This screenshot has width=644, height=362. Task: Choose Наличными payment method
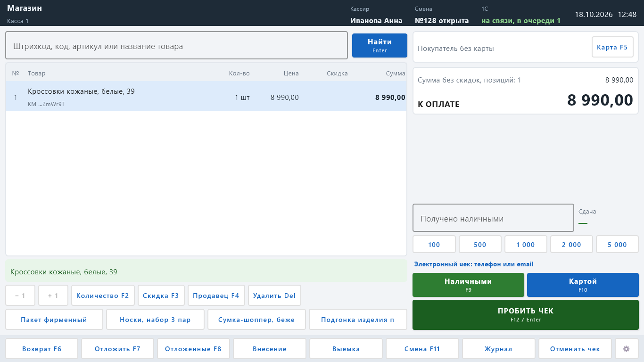point(468,285)
